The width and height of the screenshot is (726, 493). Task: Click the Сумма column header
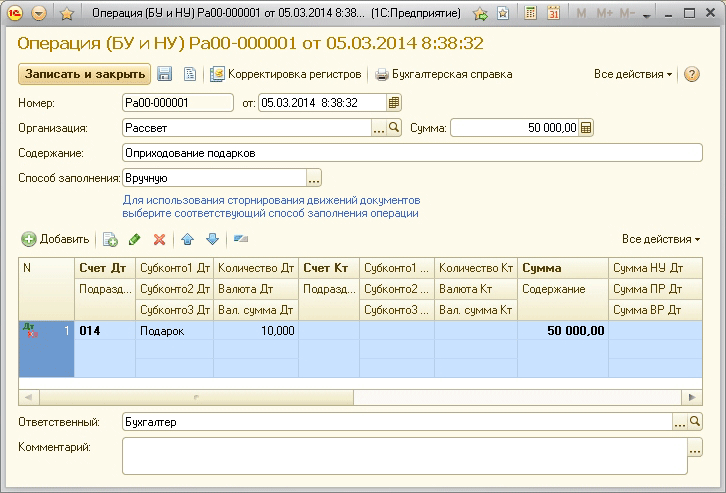point(563,268)
